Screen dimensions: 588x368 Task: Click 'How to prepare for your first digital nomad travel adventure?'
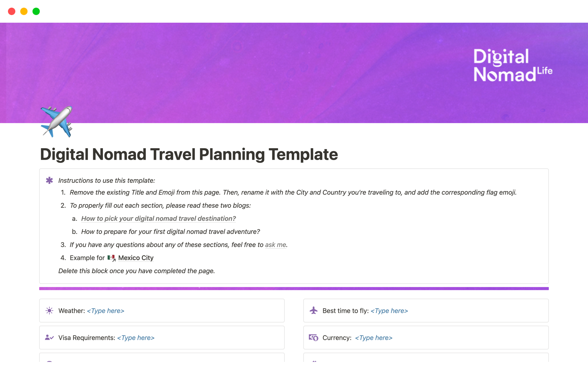pos(170,232)
